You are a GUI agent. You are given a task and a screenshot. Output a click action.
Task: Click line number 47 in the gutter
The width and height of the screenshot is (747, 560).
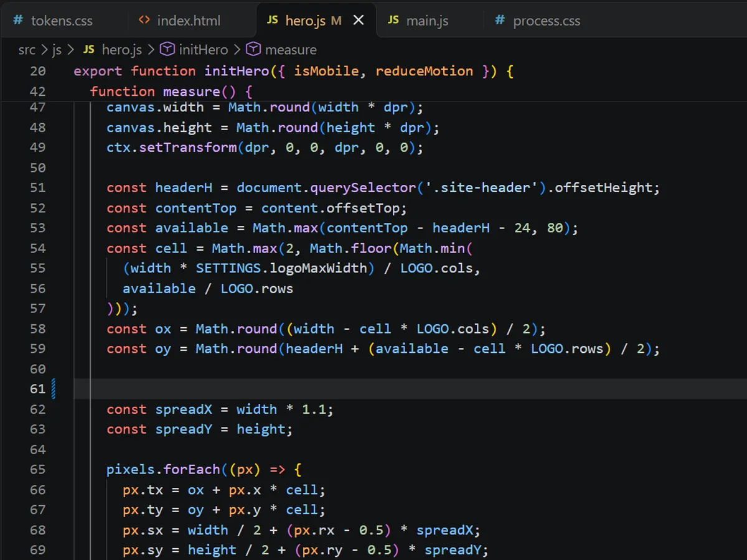[37, 107]
